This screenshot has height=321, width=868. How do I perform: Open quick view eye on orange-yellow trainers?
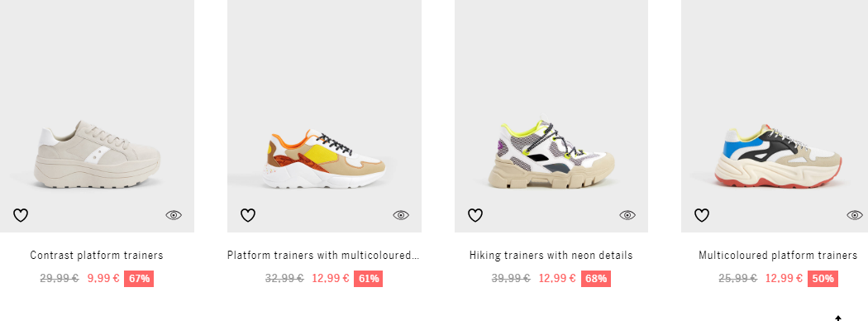401,215
